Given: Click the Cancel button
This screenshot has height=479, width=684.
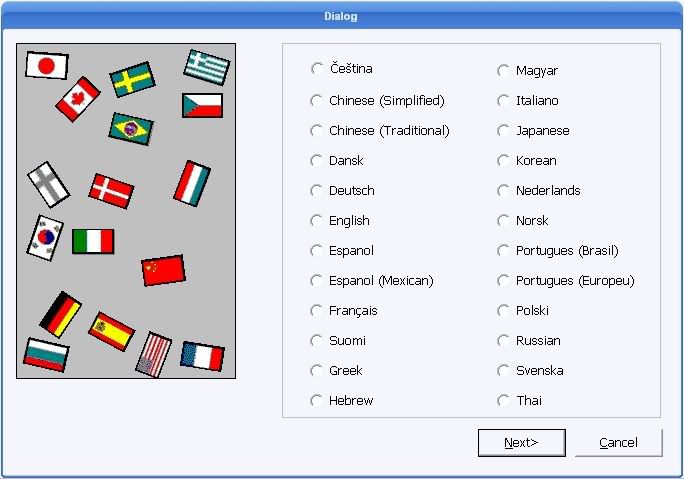Looking at the screenshot, I should click(619, 443).
